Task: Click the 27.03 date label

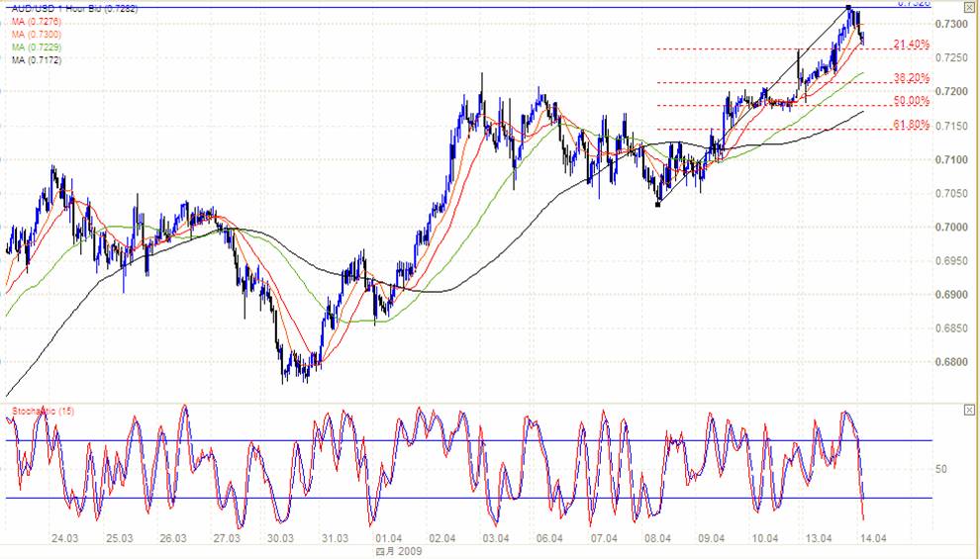Action: coord(227,538)
